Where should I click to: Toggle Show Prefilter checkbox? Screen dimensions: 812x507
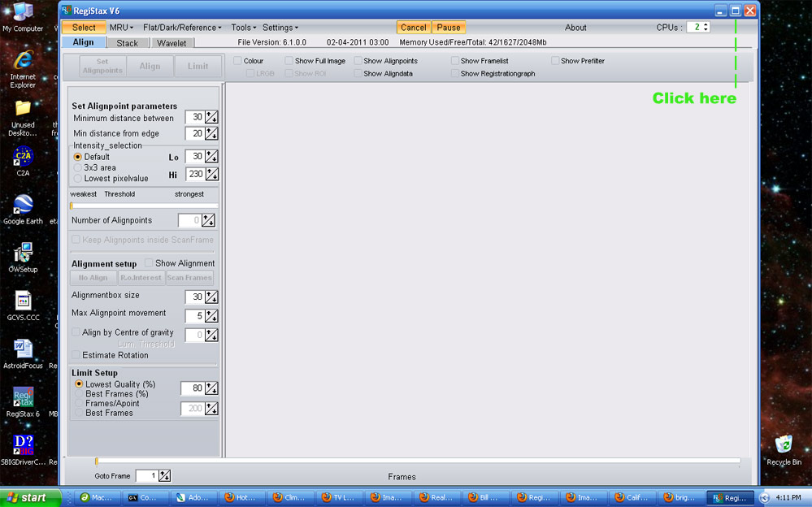555,61
